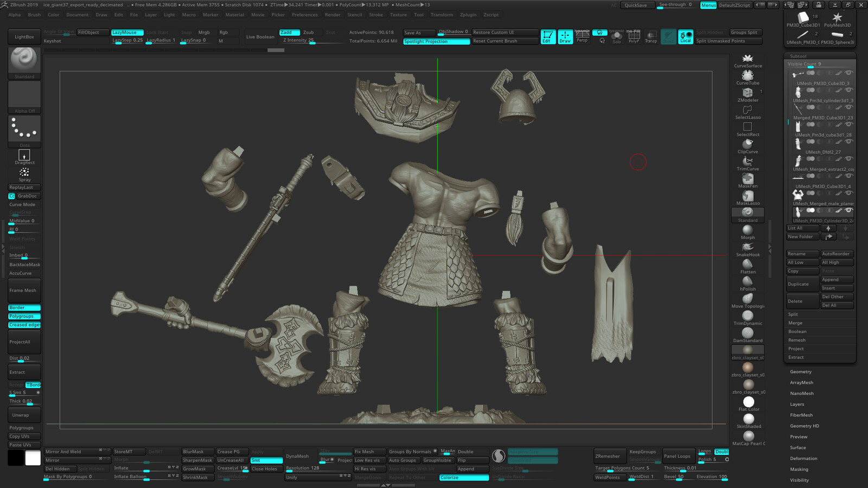Open the Material menu

pos(234,15)
